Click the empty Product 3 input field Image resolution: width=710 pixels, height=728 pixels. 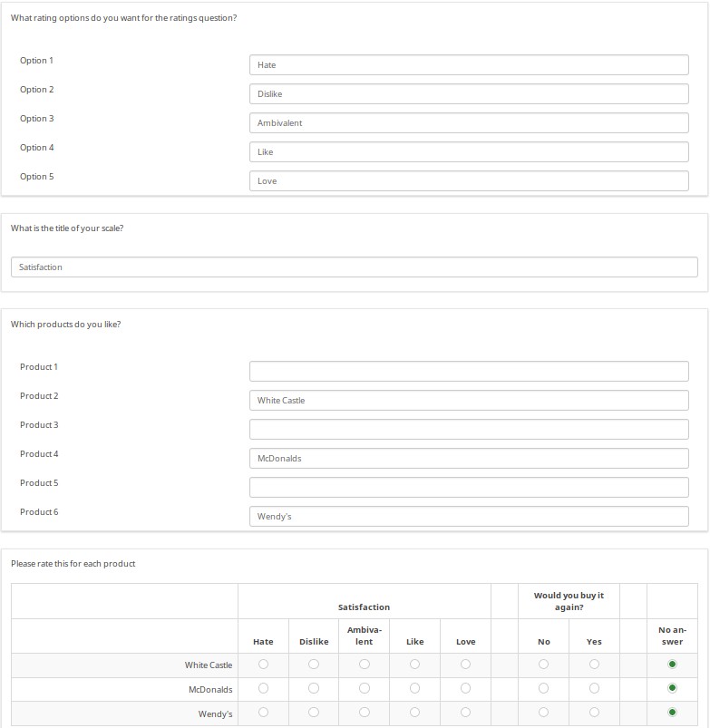(469, 430)
